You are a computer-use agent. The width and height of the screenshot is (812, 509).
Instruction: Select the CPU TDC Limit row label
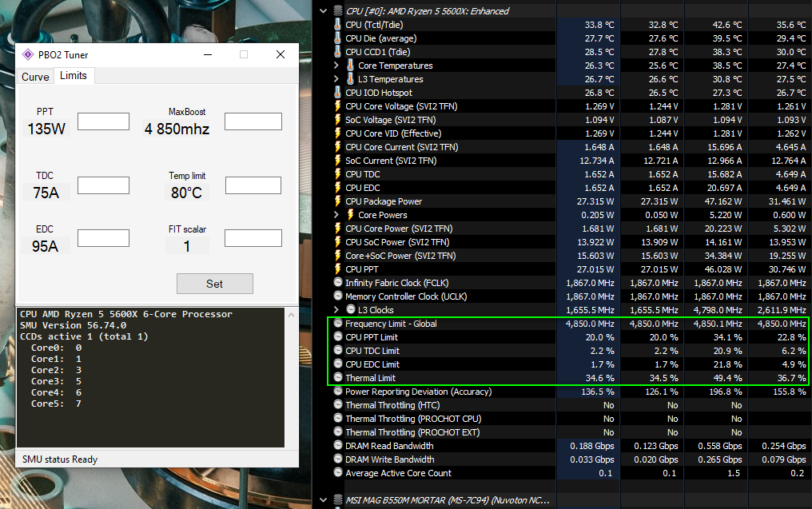click(372, 351)
